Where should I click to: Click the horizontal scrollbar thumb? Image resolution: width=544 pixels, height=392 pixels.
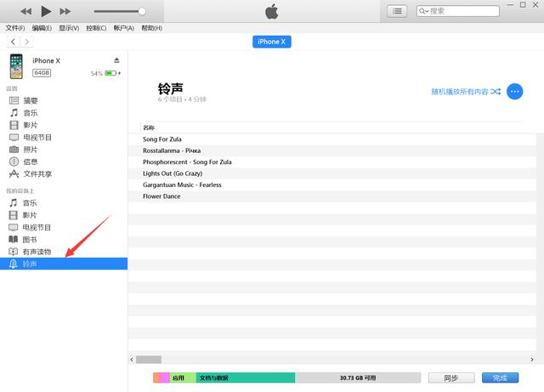click(x=149, y=360)
